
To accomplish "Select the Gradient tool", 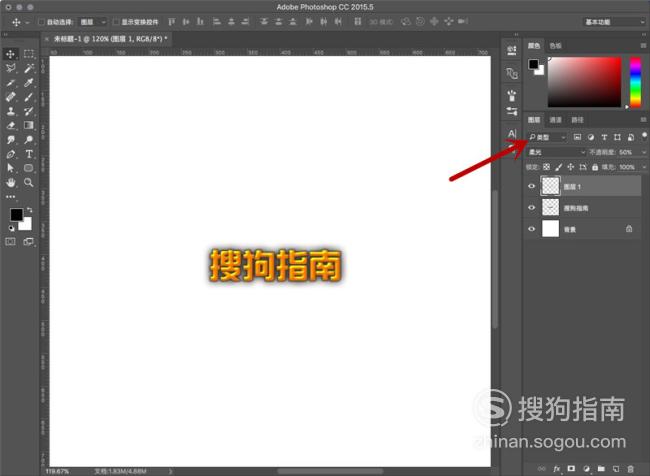I will tap(29, 125).
